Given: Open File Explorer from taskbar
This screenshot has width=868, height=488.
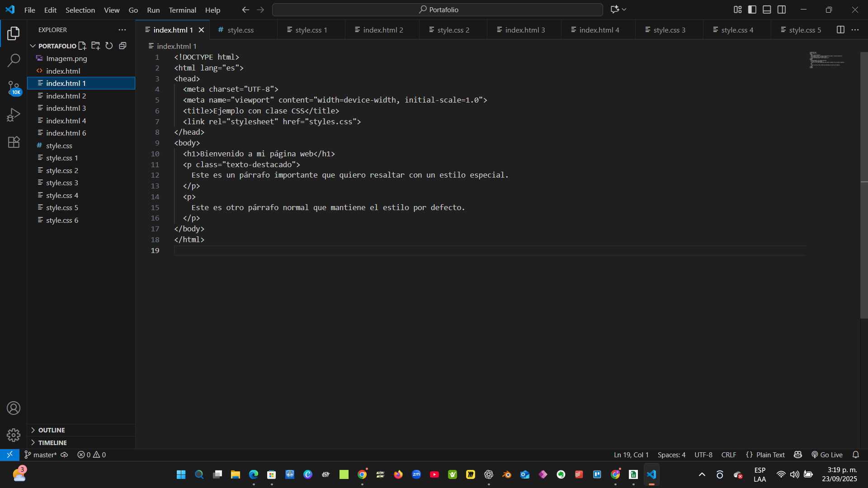Looking at the screenshot, I should pos(236,474).
